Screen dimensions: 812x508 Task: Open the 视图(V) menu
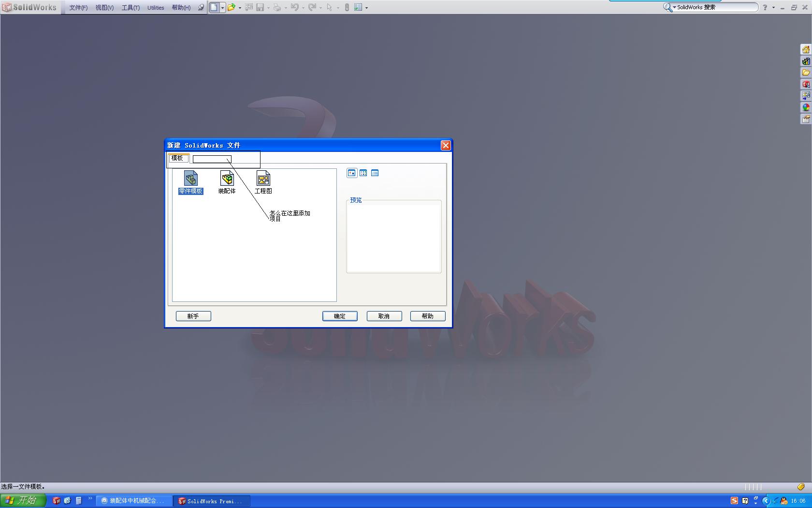pyautogui.click(x=104, y=8)
